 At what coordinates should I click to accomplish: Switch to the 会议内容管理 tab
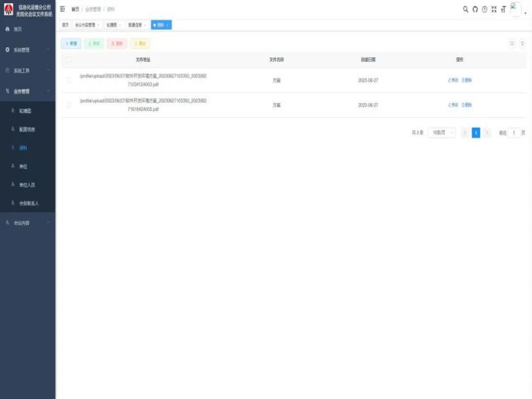(x=86, y=25)
